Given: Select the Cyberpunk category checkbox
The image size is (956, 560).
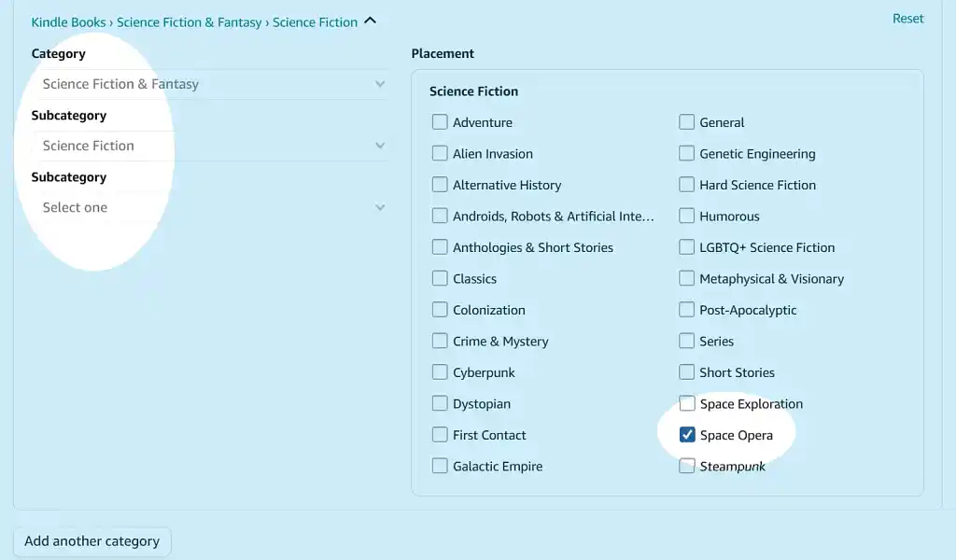Looking at the screenshot, I should [x=440, y=371].
